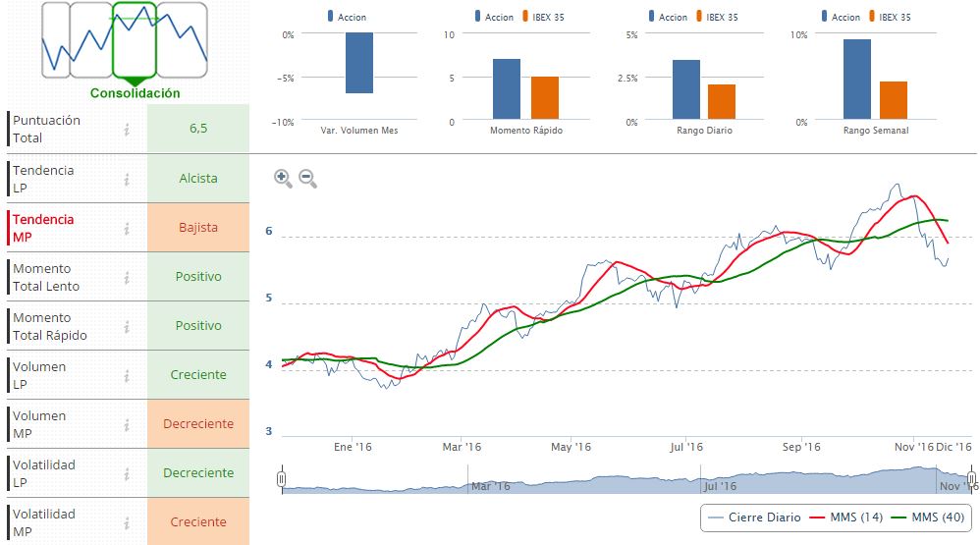The image size is (980, 545).
Task: Toggle Cierre Diario series in legend
Action: (754, 518)
